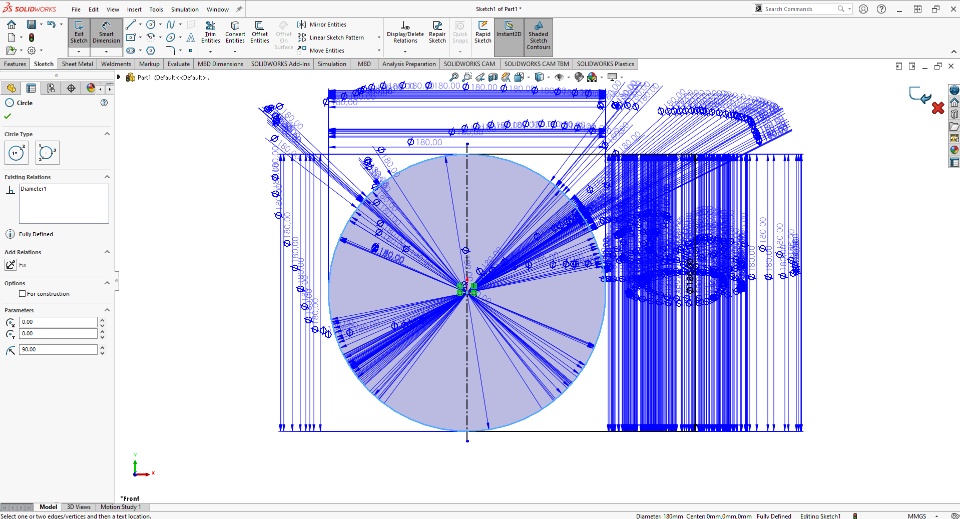Click the Options gear icon
This screenshot has width=960, height=519.
pos(31,51)
